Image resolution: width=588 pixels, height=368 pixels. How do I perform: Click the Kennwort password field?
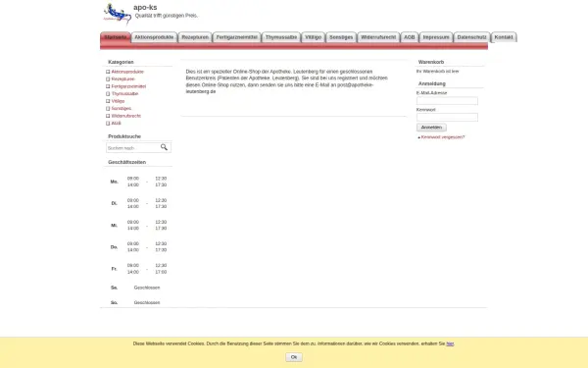point(447,117)
